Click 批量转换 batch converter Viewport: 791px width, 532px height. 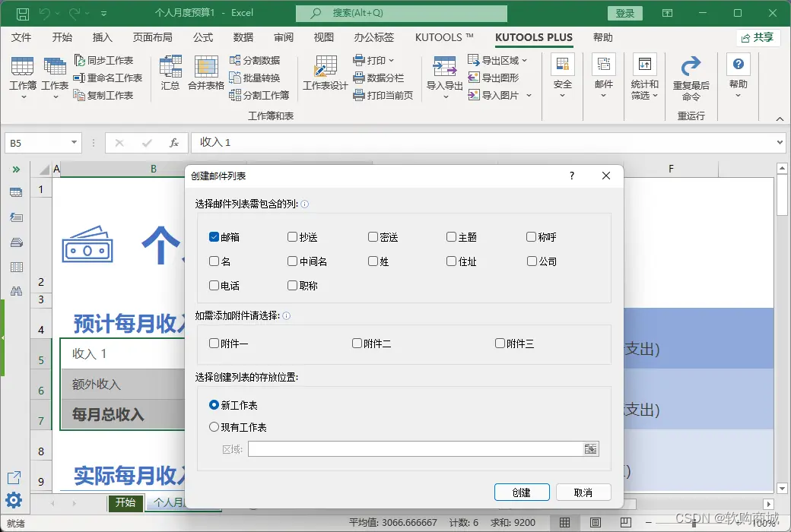(255, 78)
